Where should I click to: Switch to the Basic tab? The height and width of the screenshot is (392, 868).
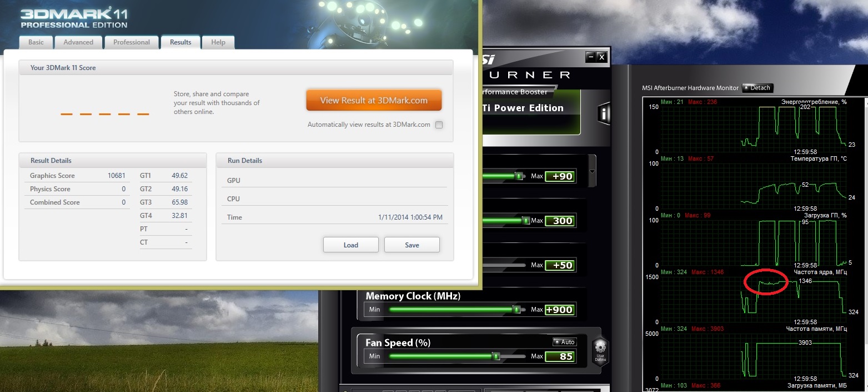coord(36,42)
